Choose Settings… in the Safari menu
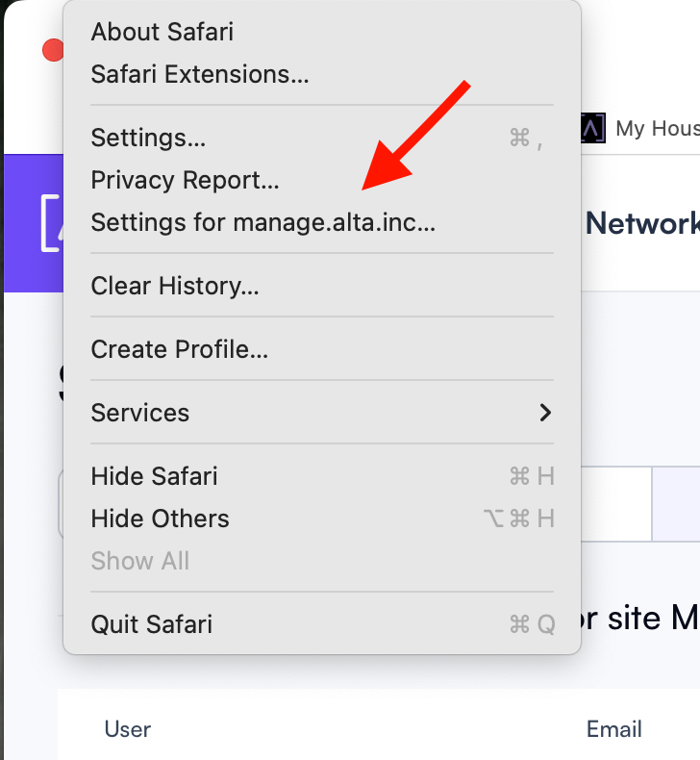This screenshot has height=760, width=700. 322,138
